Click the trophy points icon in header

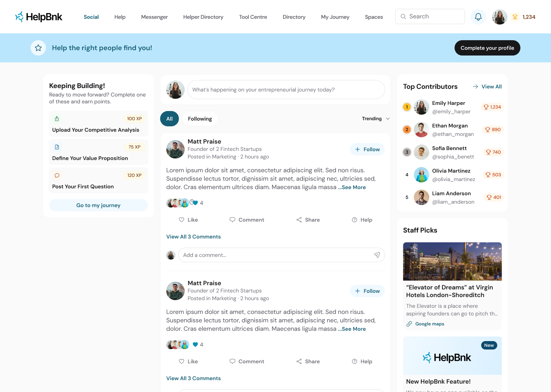click(x=515, y=17)
